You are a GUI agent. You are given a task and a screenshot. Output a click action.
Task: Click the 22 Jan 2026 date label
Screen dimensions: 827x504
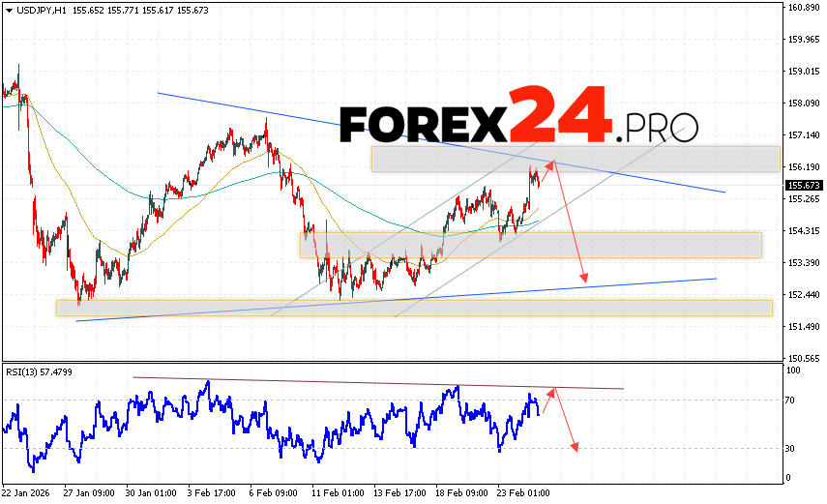(x=26, y=493)
